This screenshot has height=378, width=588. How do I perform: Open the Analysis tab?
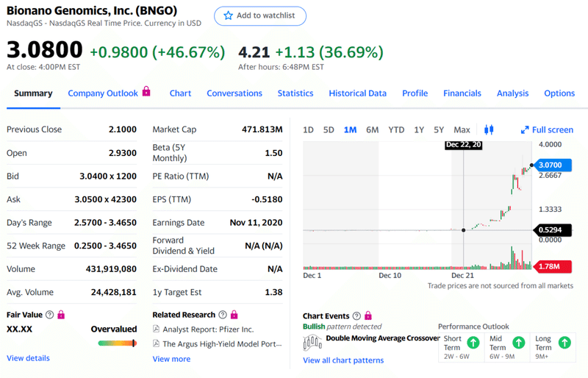click(512, 93)
